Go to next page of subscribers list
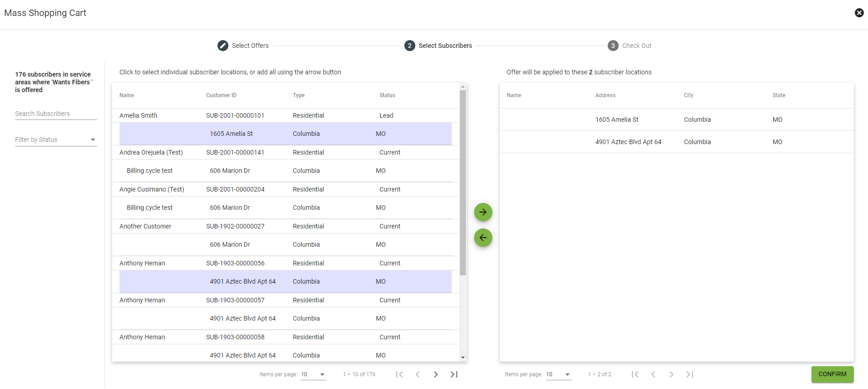 (436, 374)
